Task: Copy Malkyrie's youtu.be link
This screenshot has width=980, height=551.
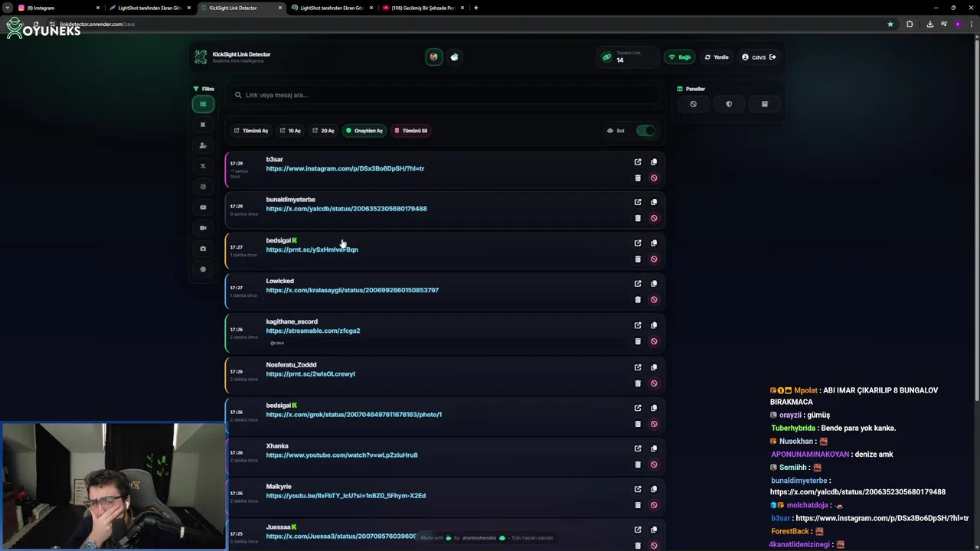Action: coord(654,489)
